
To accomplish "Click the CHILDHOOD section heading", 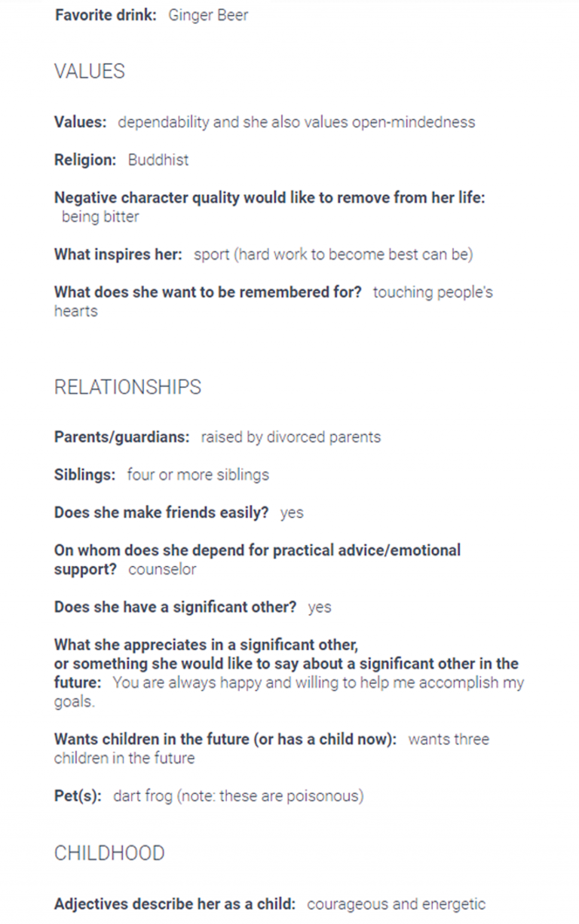I will pos(109,853).
